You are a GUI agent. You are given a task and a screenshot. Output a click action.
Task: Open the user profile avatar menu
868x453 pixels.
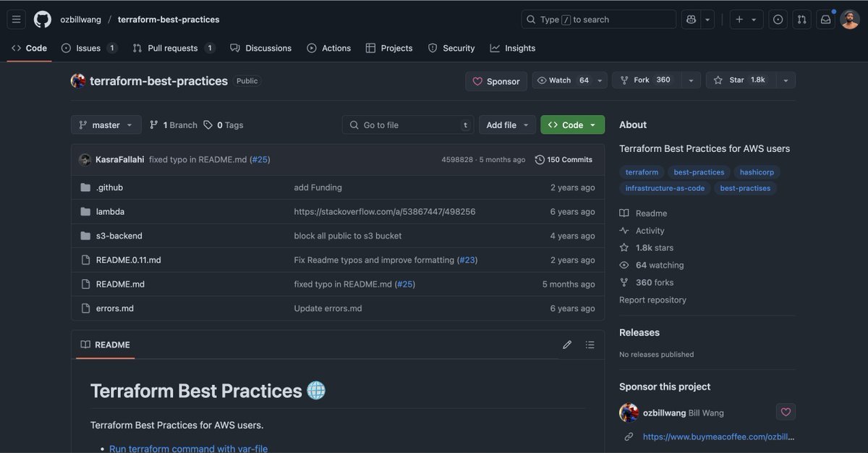point(850,20)
